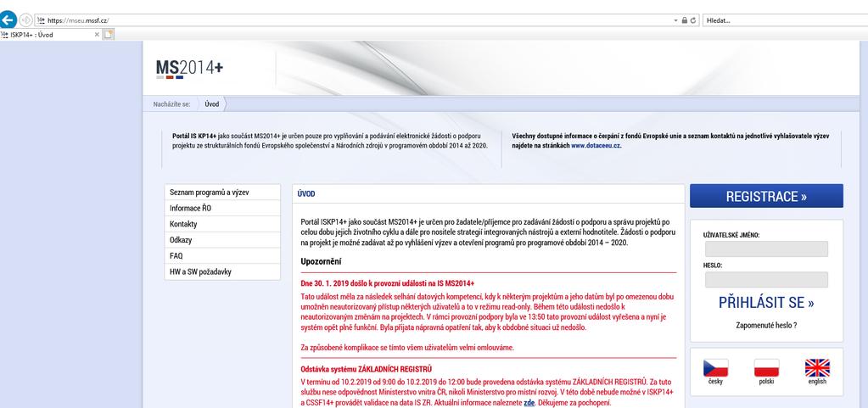Click the 'english' language label
Viewport: 868px width, 408px height.
click(817, 382)
